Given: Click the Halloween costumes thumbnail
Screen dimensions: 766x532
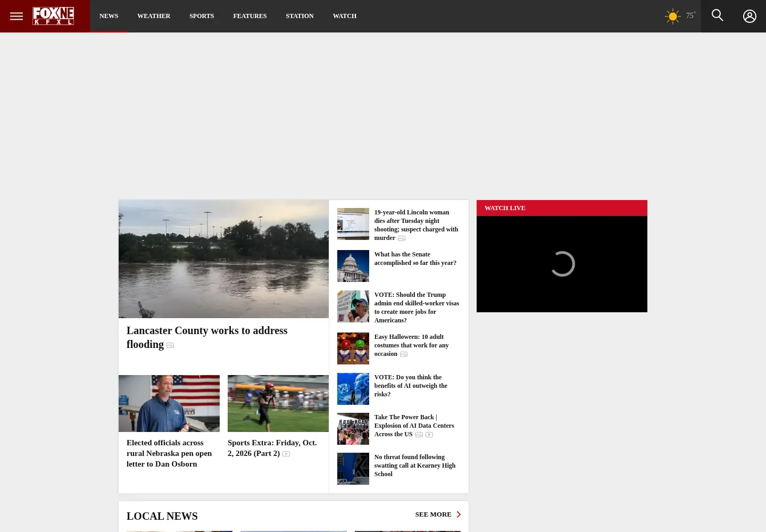Looking at the screenshot, I should [x=353, y=348].
